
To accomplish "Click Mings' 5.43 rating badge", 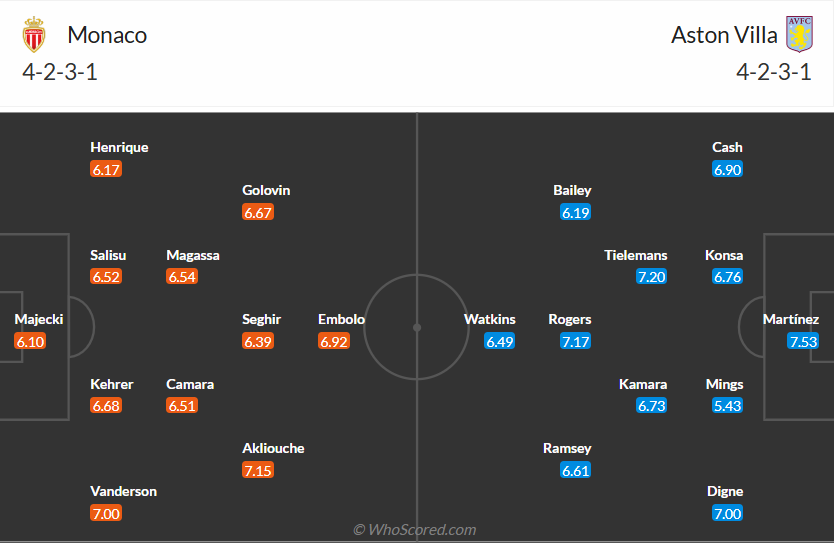I will click(x=727, y=406).
